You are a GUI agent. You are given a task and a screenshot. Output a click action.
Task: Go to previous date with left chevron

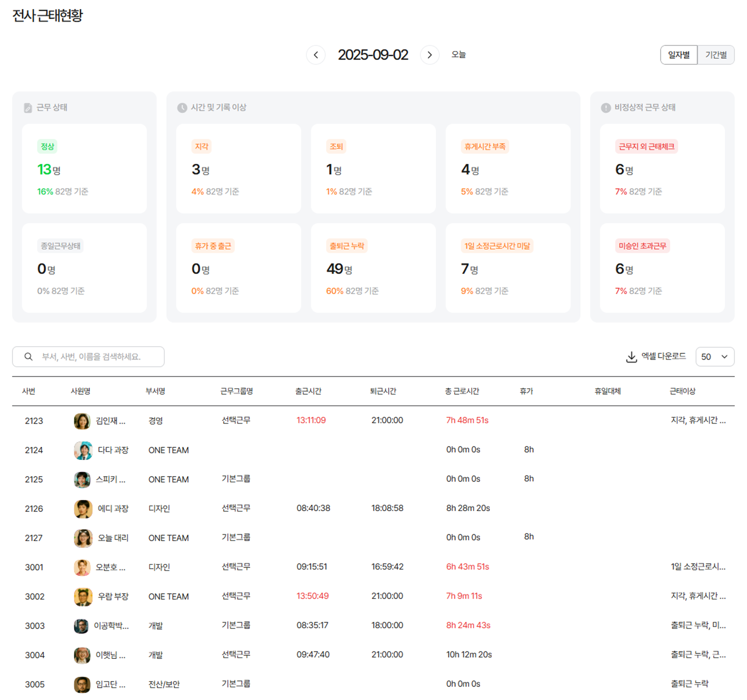316,55
